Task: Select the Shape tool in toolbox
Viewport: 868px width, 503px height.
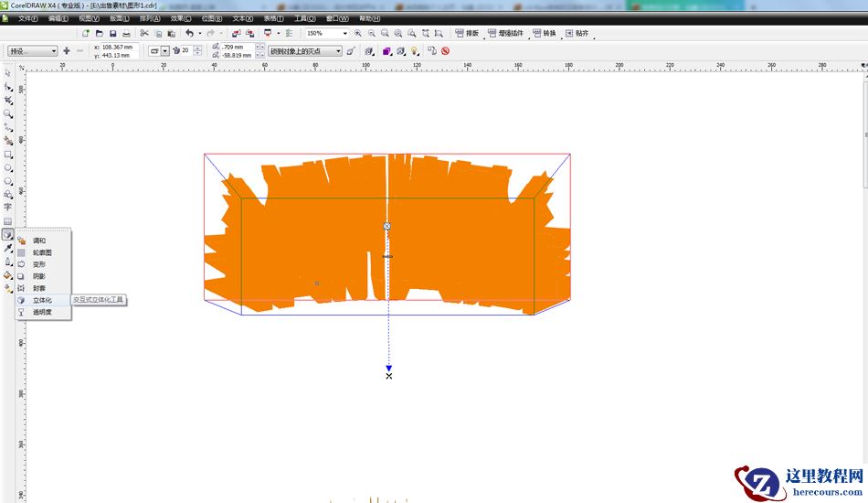Action: coord(7,87)
